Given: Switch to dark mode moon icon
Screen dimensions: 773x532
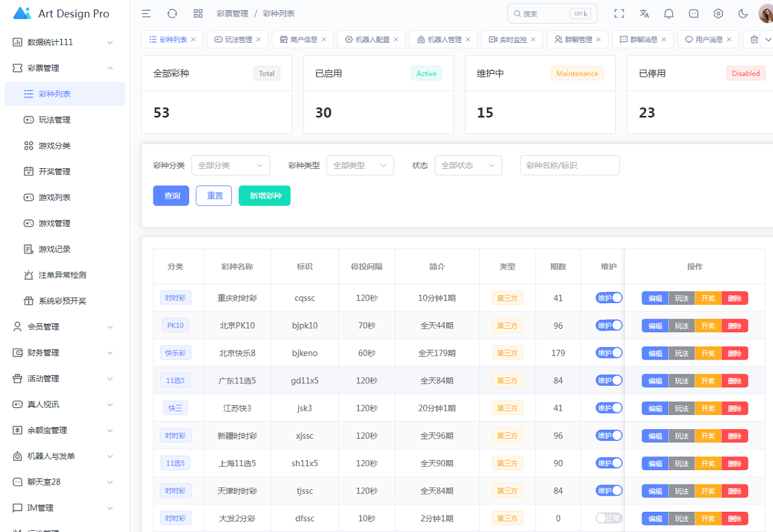Looking at the screenshot, I should pos(743,14).
